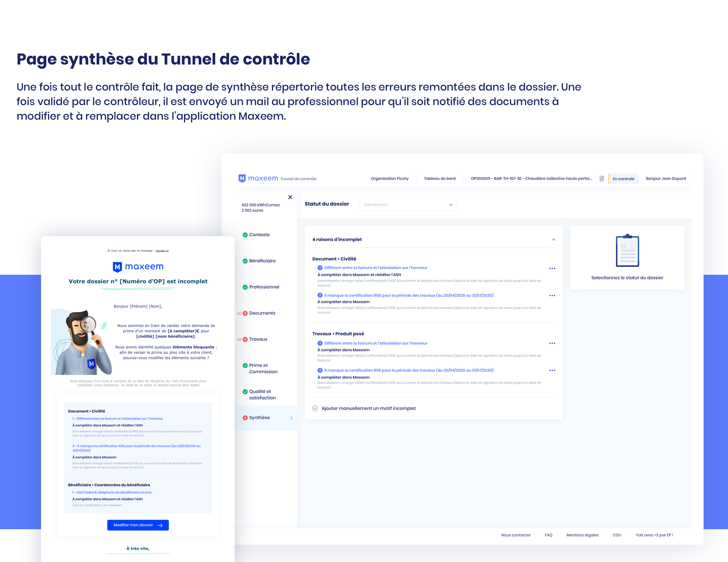
Task: Open the document icon beside the dossier title
Action: 602,178
